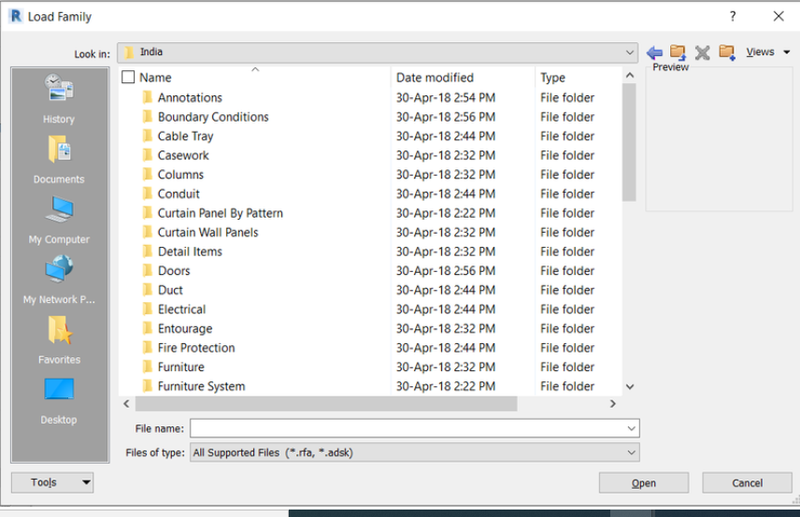Screen dimensions: 800x517
Task: Select the Detail Items folder name
Action: pyautogui.click(x=190, y=251)
